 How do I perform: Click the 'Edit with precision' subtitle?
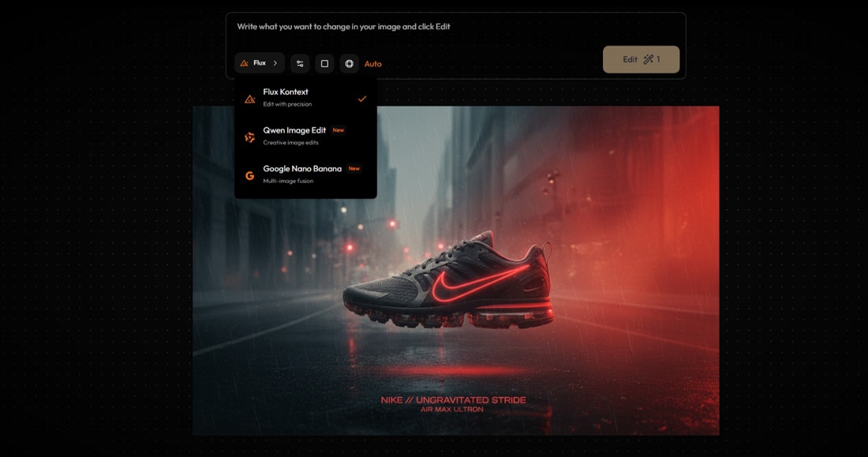287,104
